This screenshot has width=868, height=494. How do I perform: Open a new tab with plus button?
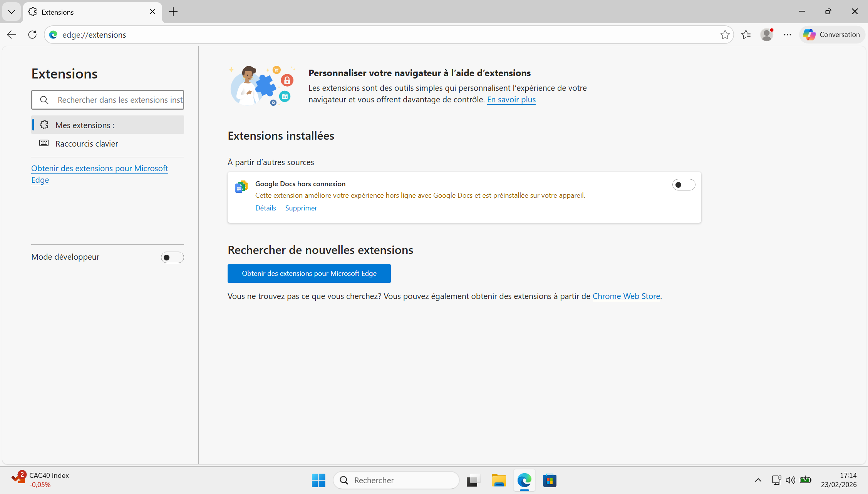(x=173, y=12)
